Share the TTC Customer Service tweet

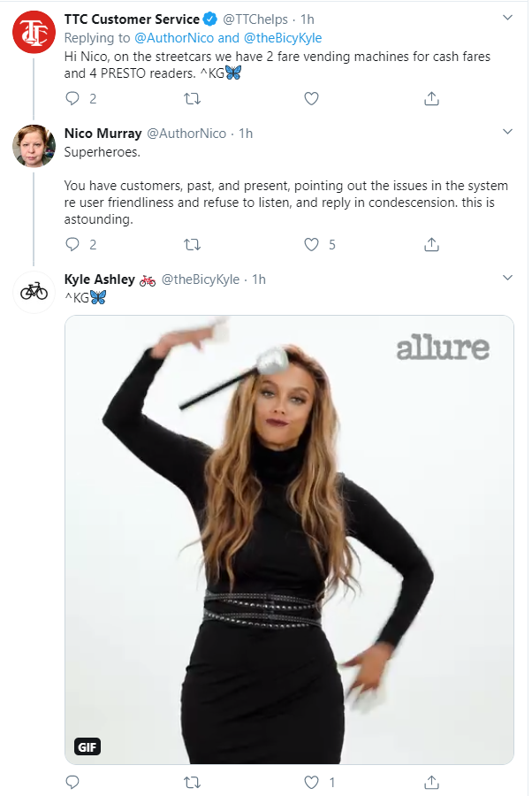click(432, 99)
